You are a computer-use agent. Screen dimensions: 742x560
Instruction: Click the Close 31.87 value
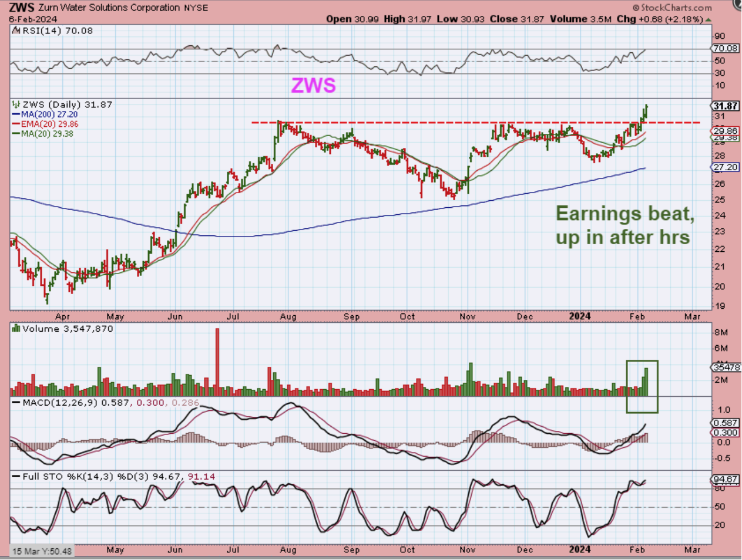click(517, 19)
